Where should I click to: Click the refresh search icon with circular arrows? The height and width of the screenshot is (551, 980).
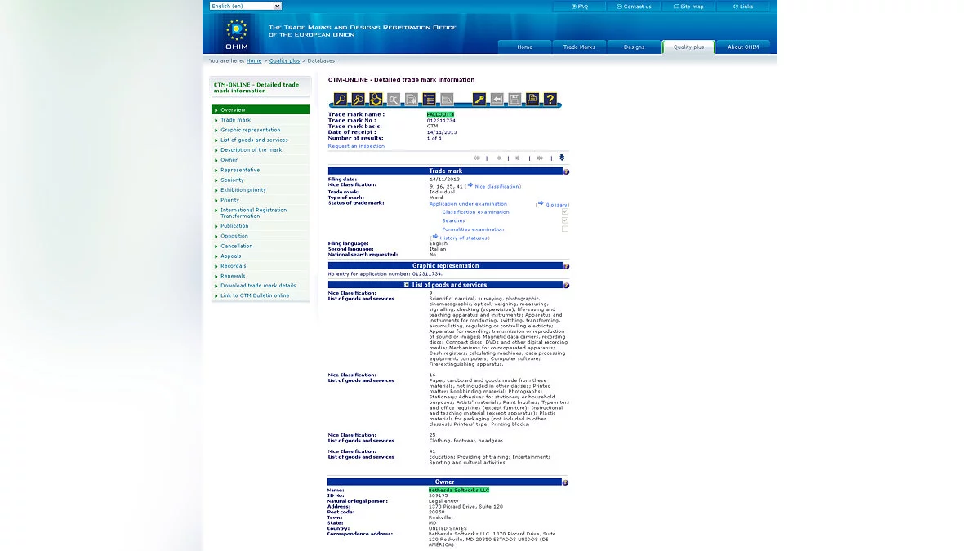tap(376, 100)
